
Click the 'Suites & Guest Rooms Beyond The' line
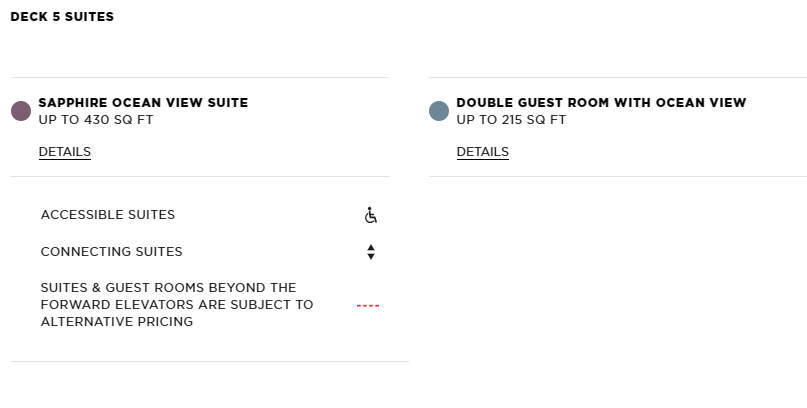click(x=168, y=288)
